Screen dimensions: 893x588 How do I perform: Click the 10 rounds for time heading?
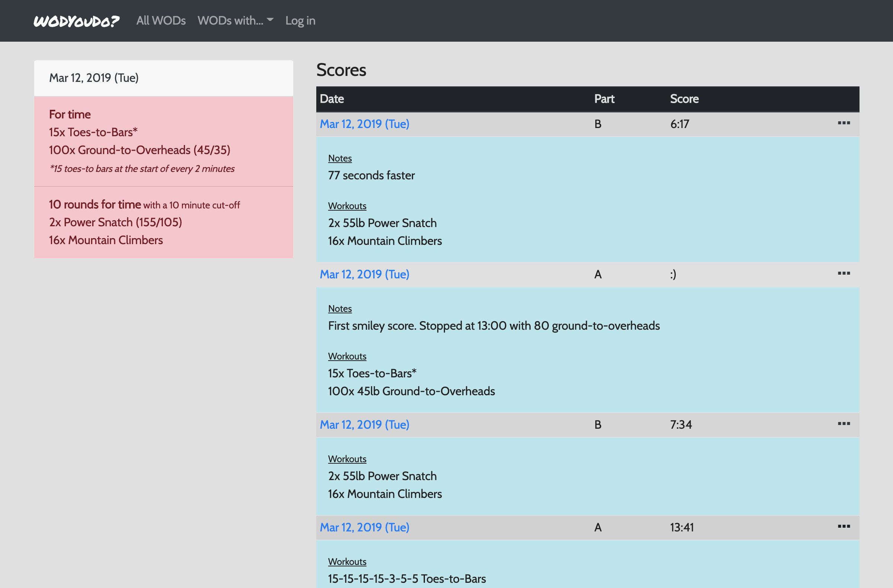tap(95, 205)
